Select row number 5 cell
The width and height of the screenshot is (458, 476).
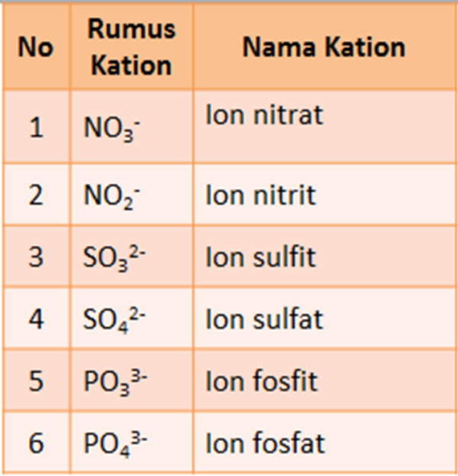click(x=36, y=381)
